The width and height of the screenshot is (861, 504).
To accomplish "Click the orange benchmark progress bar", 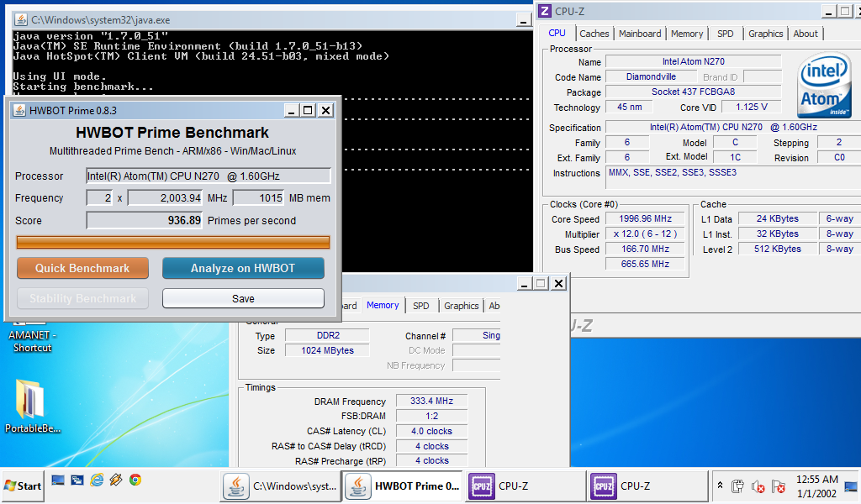I will coord(173,243).
